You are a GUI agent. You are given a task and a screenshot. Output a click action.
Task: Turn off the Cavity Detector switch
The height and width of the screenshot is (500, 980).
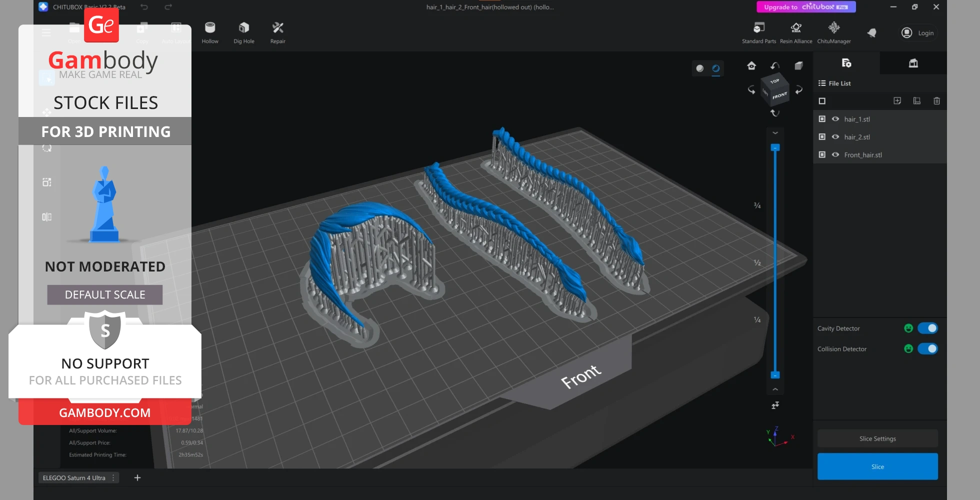click(927, 328)
